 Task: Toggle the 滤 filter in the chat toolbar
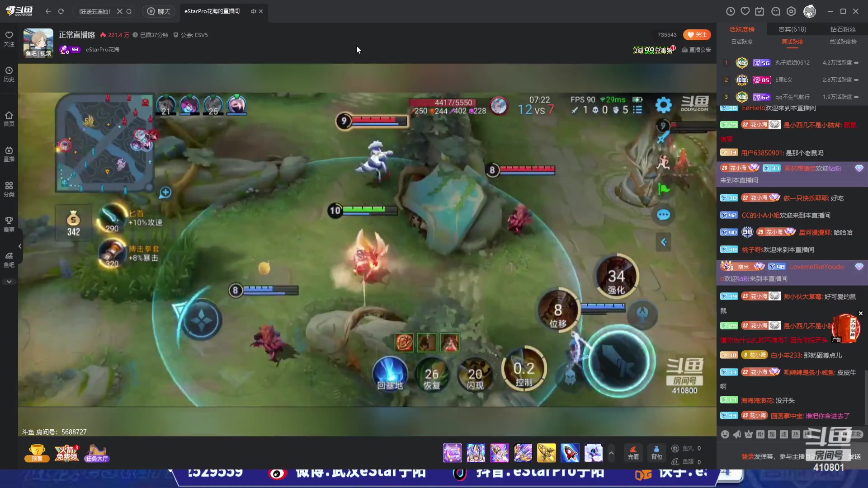pyautogui.click(x=784, y=434)
